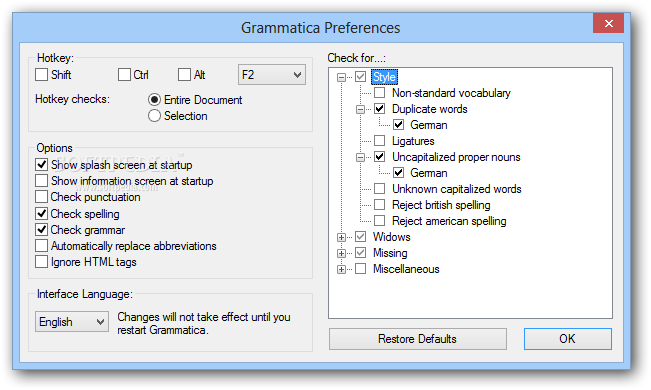This screenshot has width=651, height=390.
Task: Select the Selection radio button
Action: click(x=154, y=116)
